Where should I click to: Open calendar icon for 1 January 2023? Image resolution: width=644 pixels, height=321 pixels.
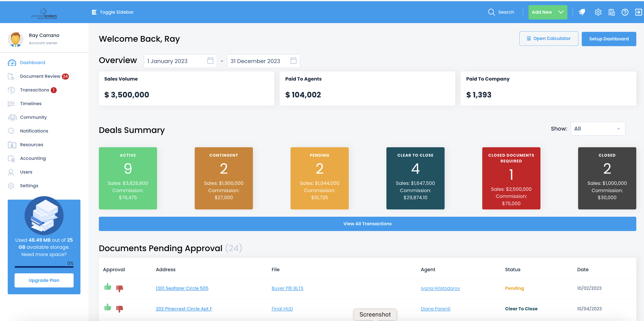point(210,61)
